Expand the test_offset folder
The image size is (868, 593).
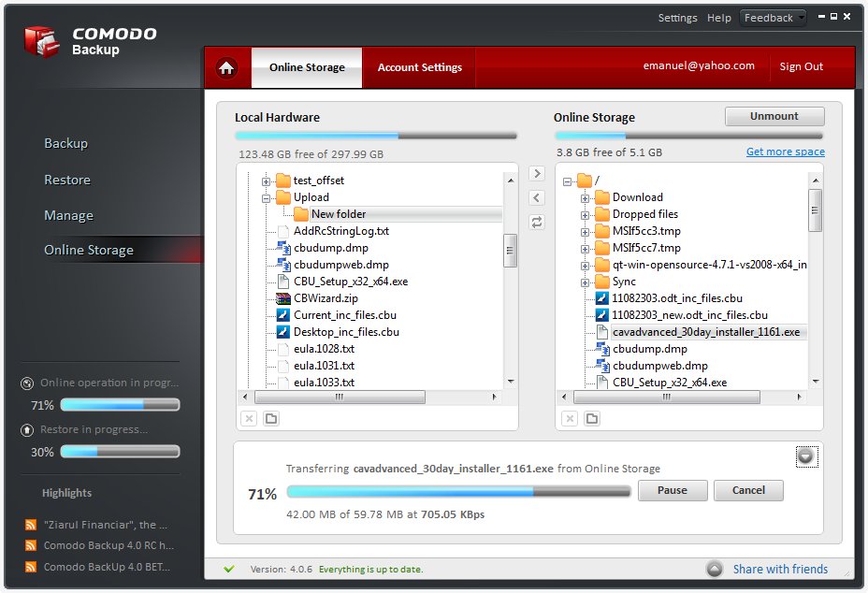(267, 181)
